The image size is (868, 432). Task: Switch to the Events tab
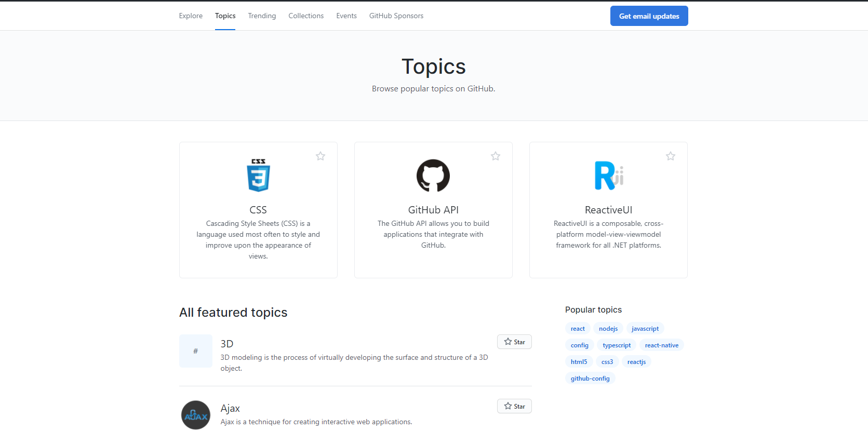pyautogui.click(x=346, y=16)
